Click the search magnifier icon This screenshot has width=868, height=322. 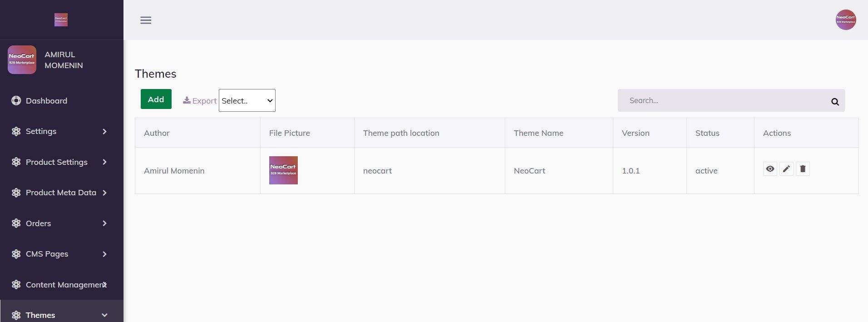tap(835, 102)
